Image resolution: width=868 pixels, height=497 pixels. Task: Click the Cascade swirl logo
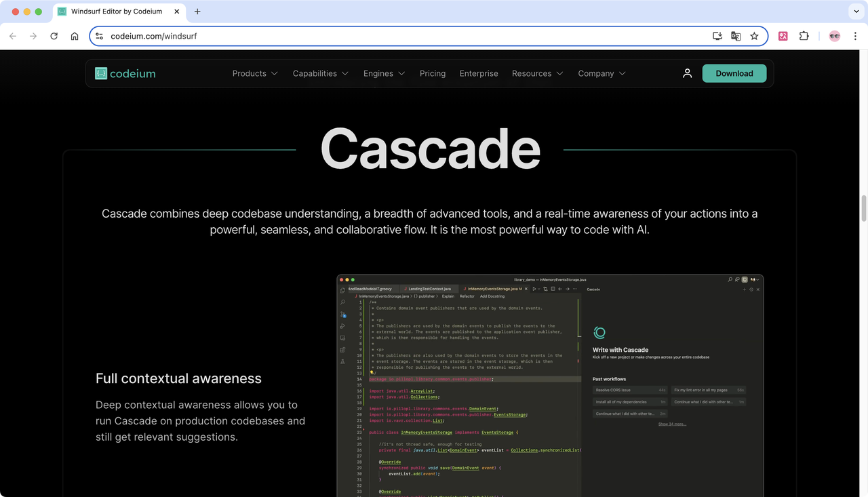click(599, 332)
